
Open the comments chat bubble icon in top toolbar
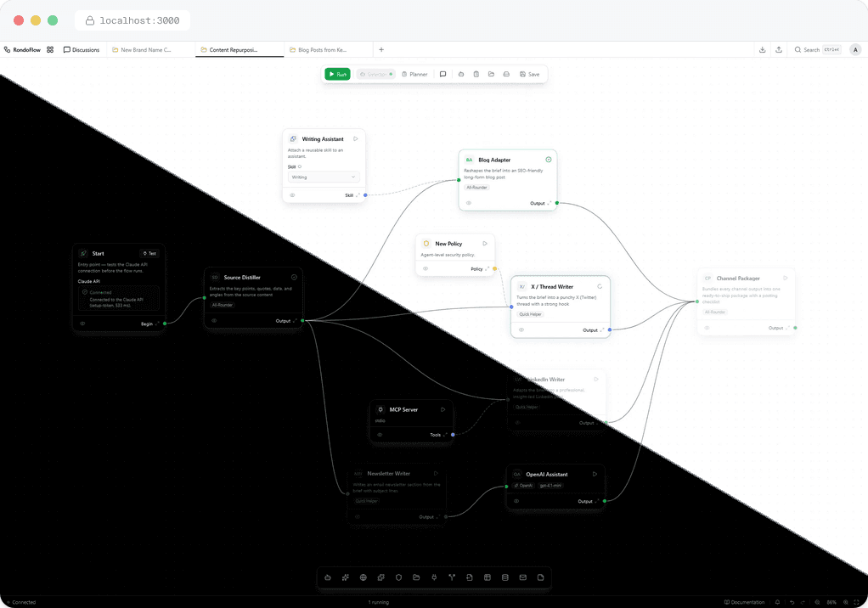pyautogui.click(x=442, y=74)
